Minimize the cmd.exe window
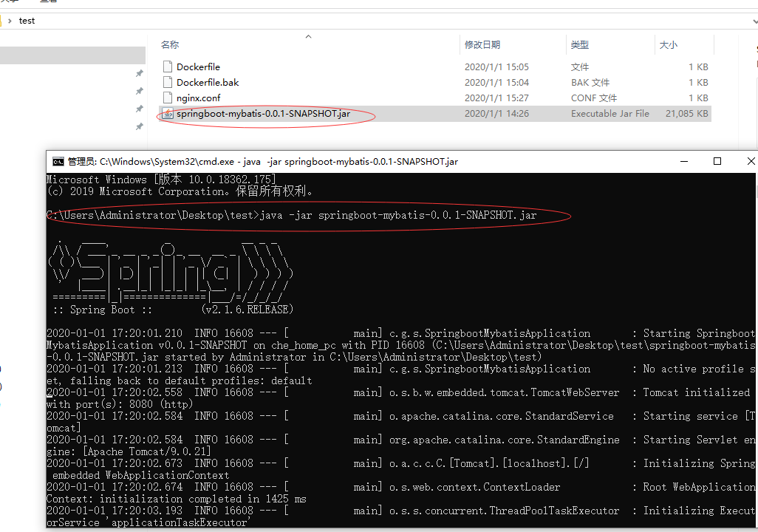This screenshot has height=532, width=758. [x=684, y=162]
